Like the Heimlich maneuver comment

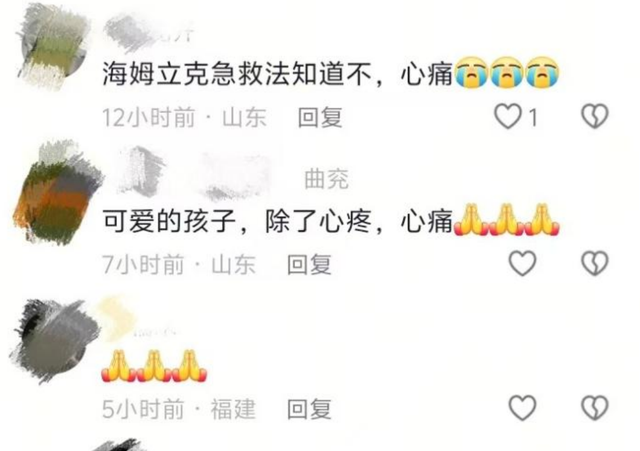tap(508, 116)
